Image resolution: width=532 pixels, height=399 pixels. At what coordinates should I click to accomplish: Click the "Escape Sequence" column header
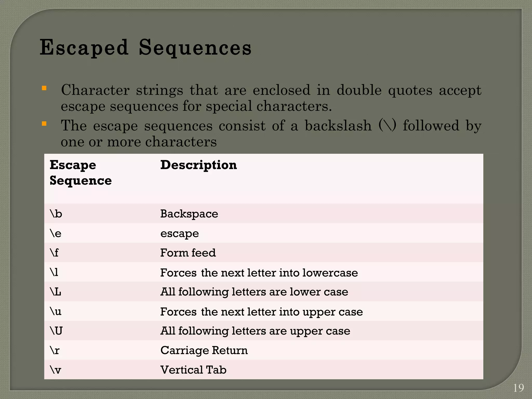coord(81,173)
